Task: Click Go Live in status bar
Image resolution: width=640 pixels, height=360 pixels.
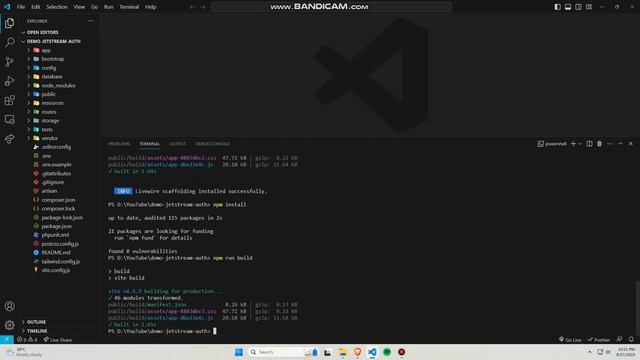Action: tap(570, 340)
